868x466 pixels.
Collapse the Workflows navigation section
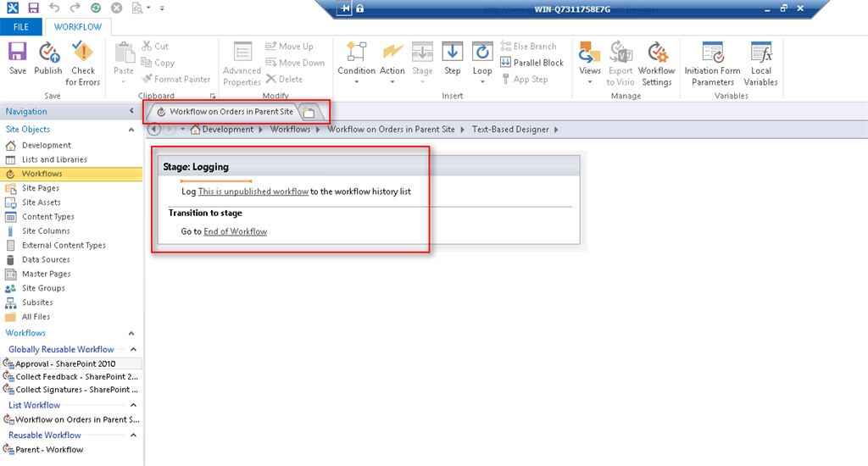tap(131, 333)
